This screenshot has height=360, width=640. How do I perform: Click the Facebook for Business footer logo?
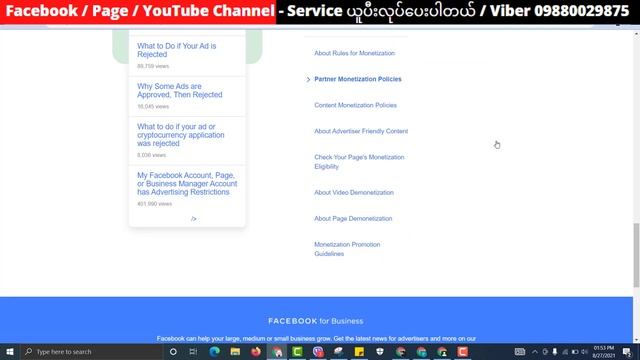pyautogui.click(x=316, y=321)
